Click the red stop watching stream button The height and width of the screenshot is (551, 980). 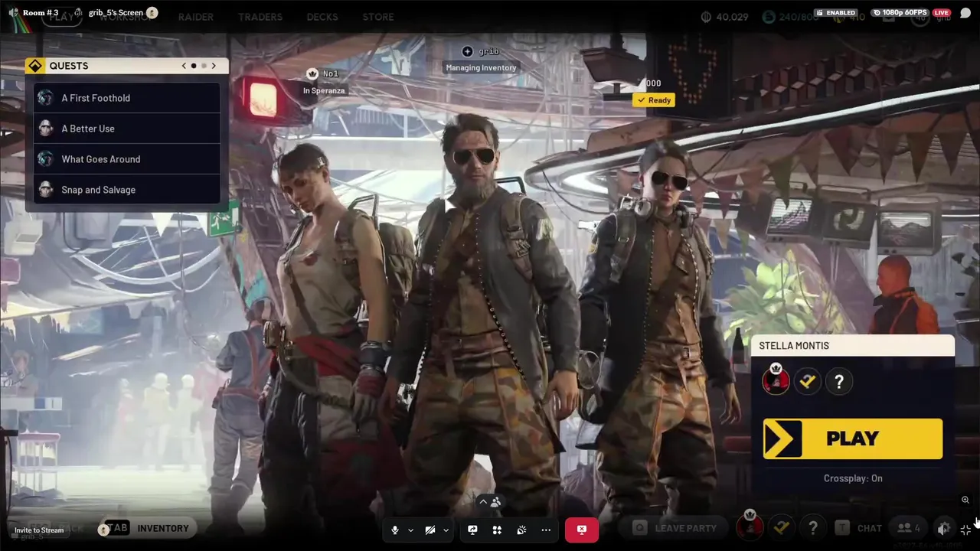click(x=582, y=530)
